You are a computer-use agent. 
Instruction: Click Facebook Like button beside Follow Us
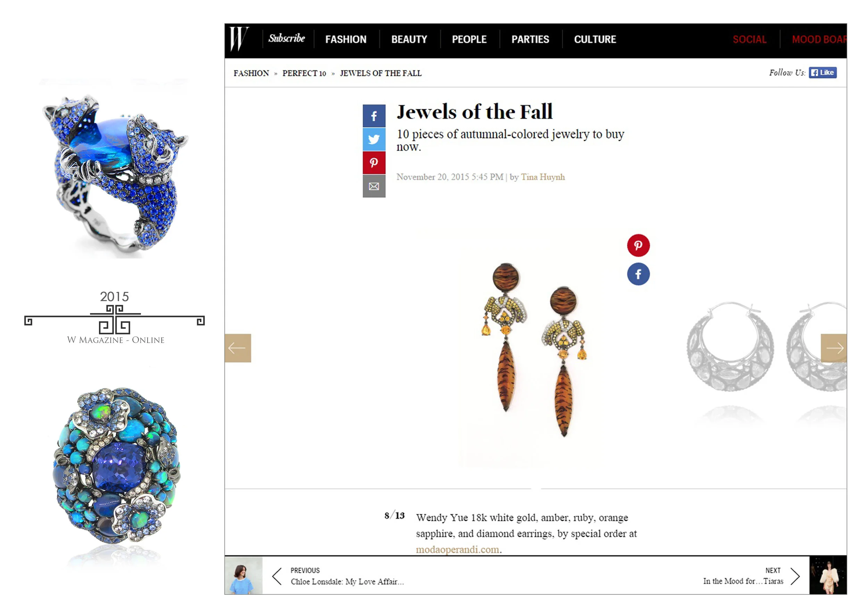pos(823,73)
